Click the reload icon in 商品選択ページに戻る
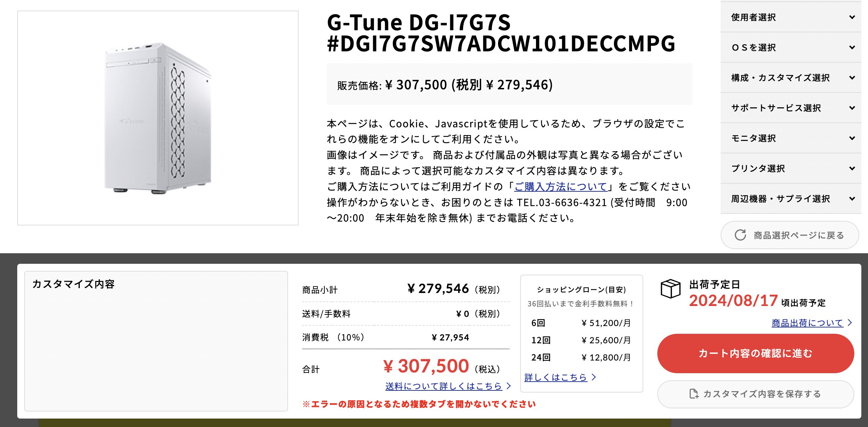The height and width of the screenshot is (427, 868). [740, 235]
